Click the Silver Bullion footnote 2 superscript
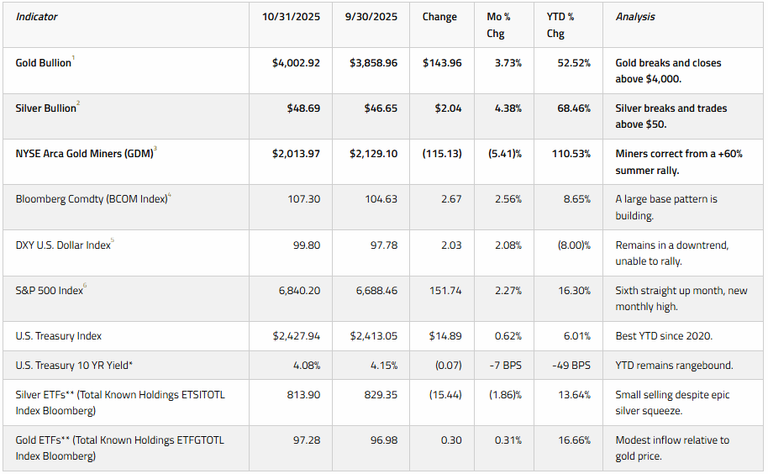Image resolution: width=768 pixels, height=474 pixels. click(x=78, y=104)
